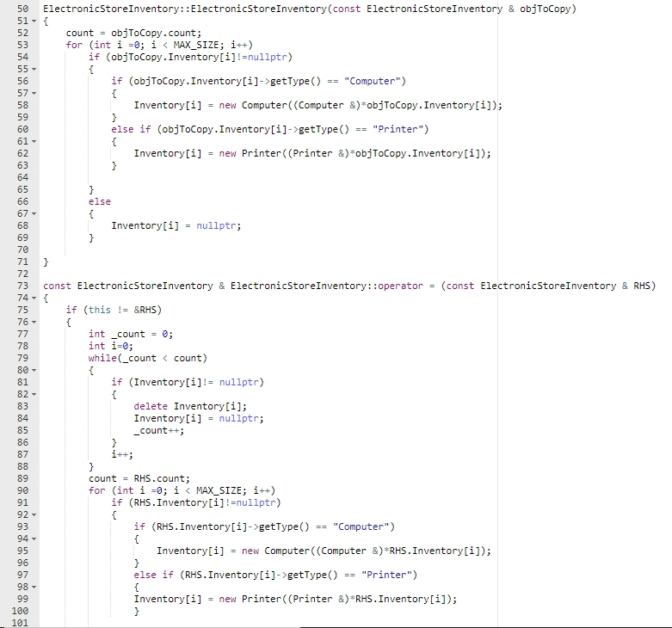Click 'count = RHS.count;' on line 89
672x628 pixels.
pyautogui.click(x=139, y=478)
